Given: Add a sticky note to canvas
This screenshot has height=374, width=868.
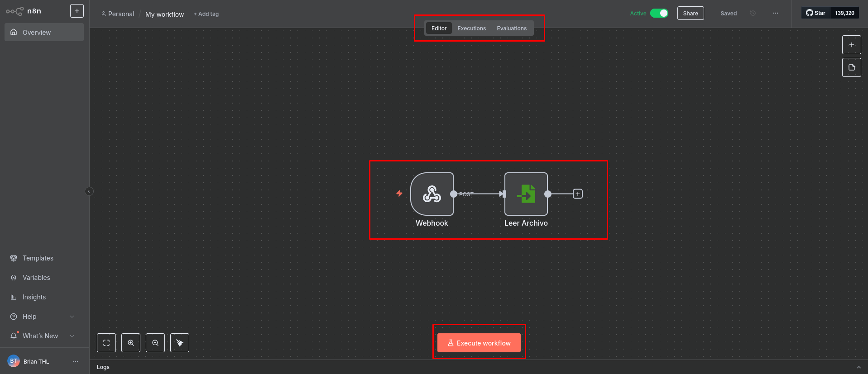Looking at the screenshot, I should 851,67.
